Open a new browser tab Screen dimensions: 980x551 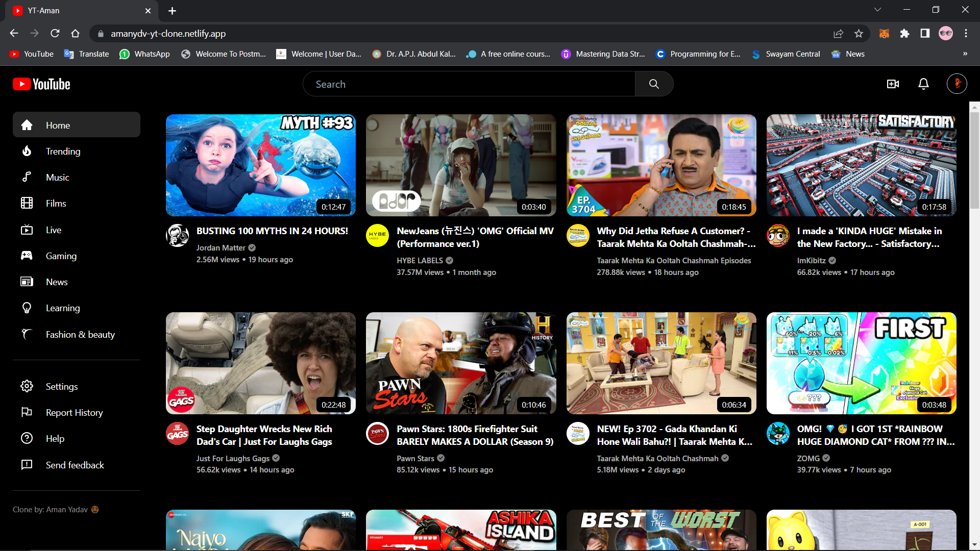[x=172, y=11]
